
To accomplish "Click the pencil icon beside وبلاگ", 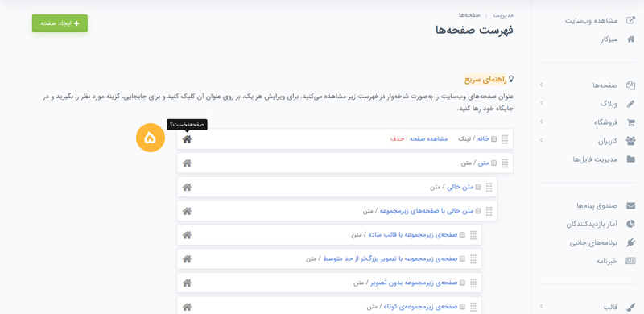I will click(x=630, y=104).
